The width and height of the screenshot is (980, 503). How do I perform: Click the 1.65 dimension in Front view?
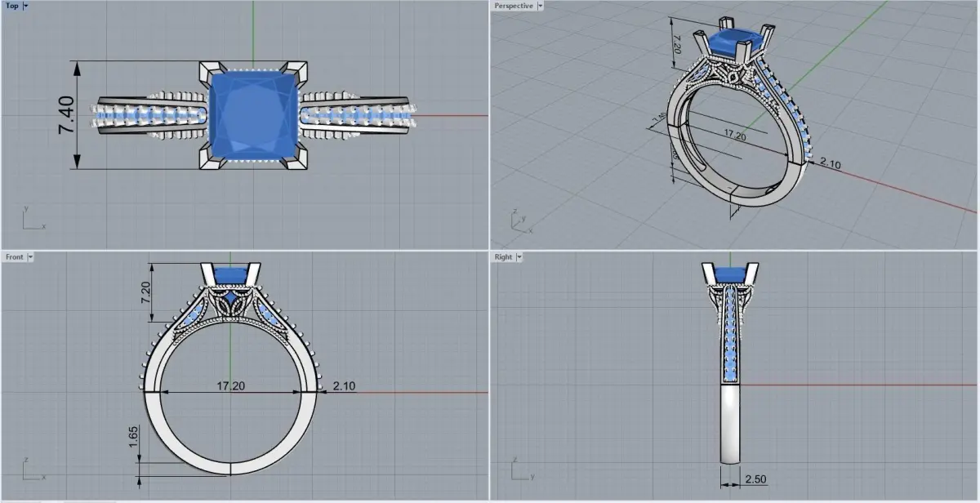click(x=132, y=438)
